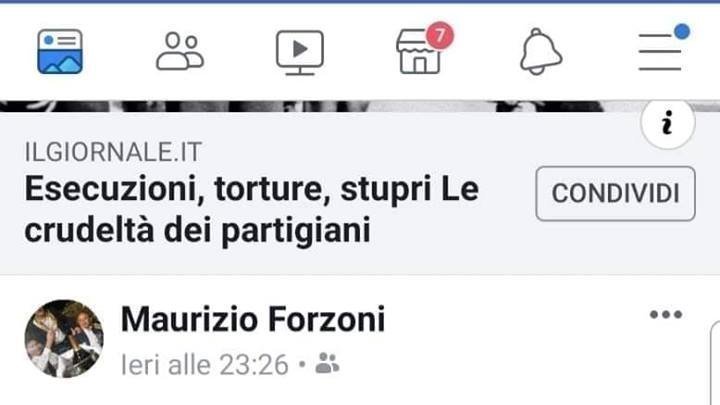
Task: Click the CONDIVIDI share button
Action: 615,193
